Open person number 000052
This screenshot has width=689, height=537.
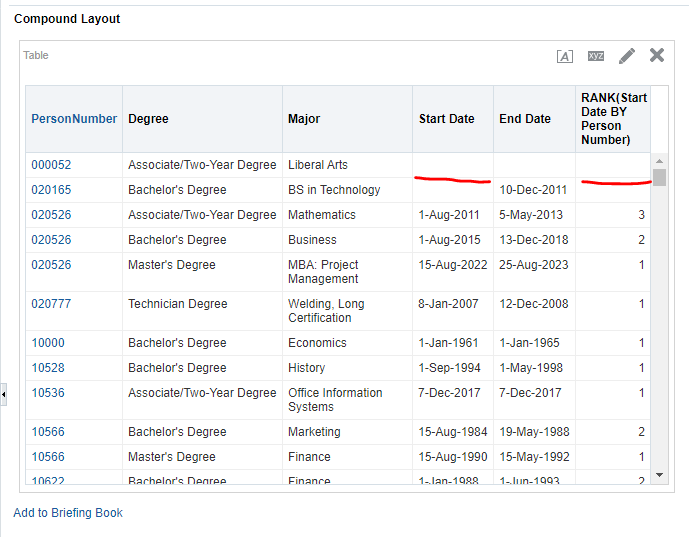point(51,165)
